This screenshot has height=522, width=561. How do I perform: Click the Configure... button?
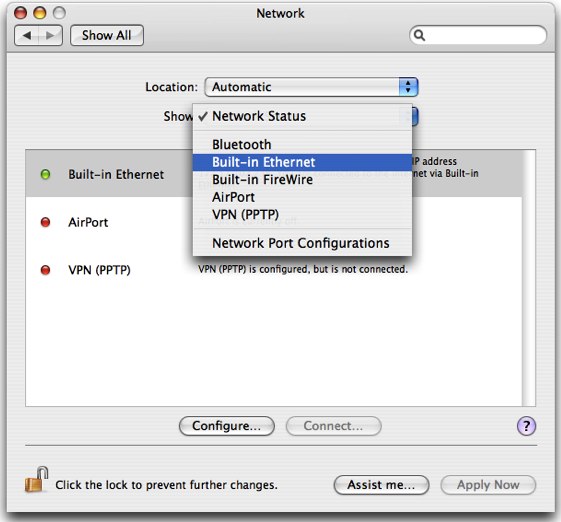tap(226, 426)
